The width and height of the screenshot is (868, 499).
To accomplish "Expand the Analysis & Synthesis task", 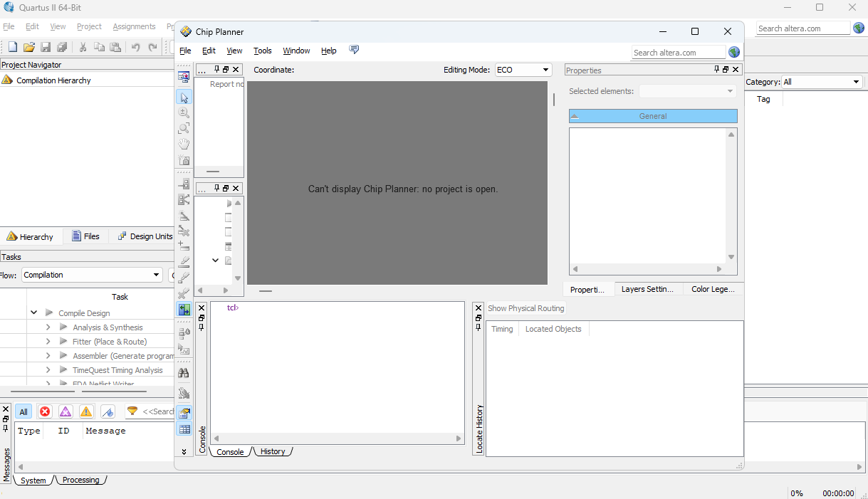I will pyautogui.click(x=48, y=327).
